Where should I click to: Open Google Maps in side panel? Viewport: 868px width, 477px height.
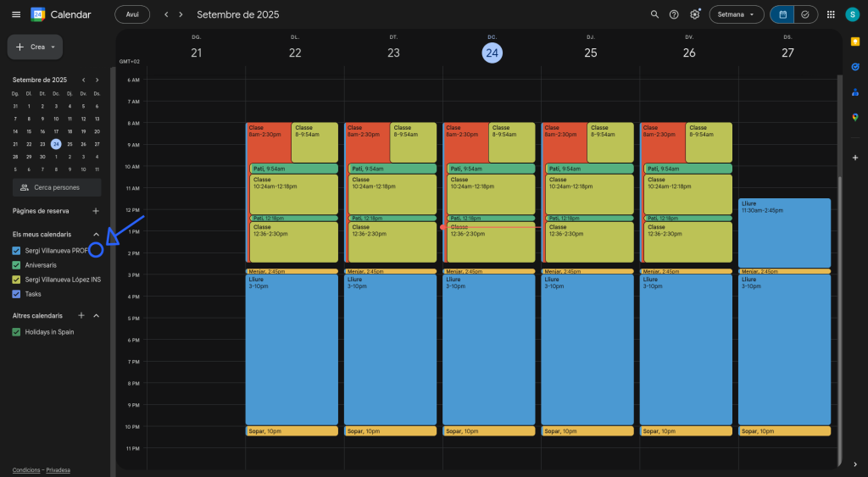[855, 117]
